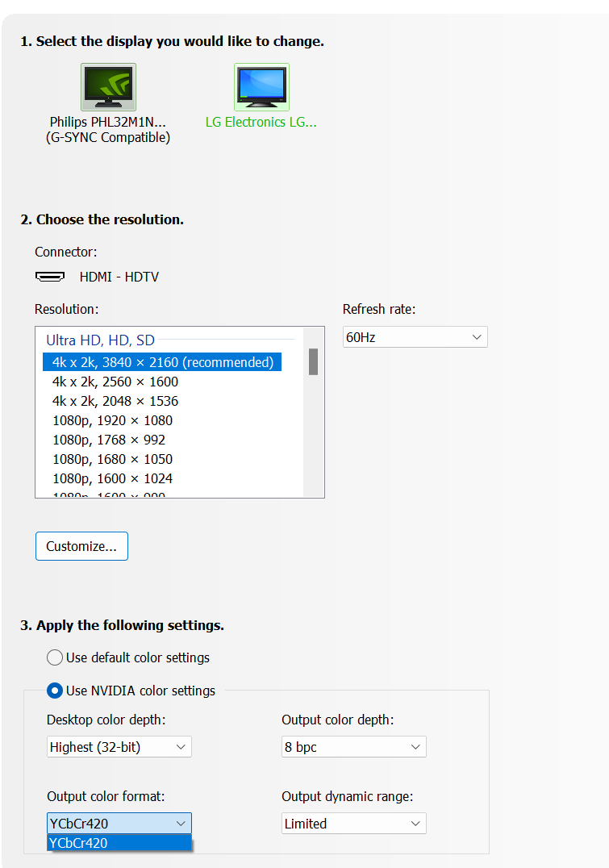Choose resolution 1080p, 1600 × 1024
Image resolution: width=609 pixels, height=868 pixels.
pyautogui.click(x=112, y=479)
